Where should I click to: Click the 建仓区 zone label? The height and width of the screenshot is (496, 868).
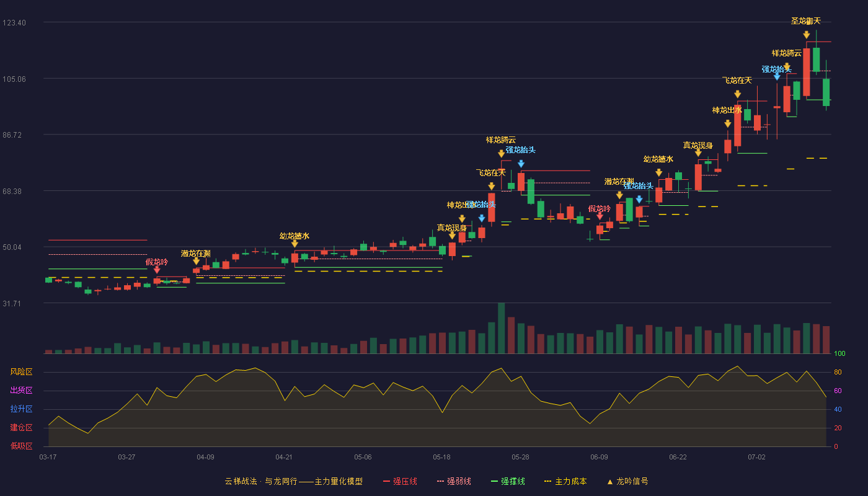click(x=21, y=428)
